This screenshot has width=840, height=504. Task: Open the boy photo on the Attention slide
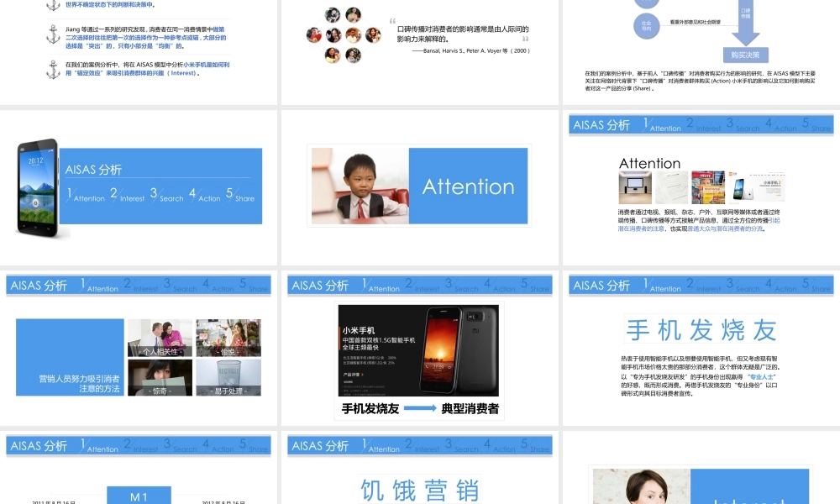(359, 186)
